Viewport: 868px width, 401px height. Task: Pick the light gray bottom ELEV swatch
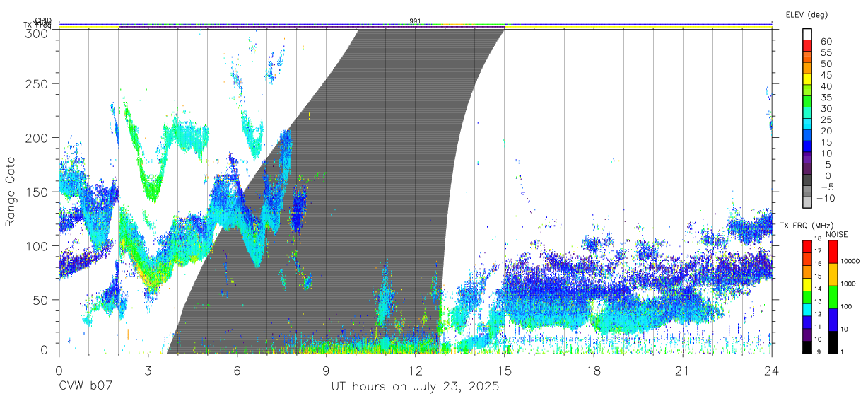click(x=807, y=202)
